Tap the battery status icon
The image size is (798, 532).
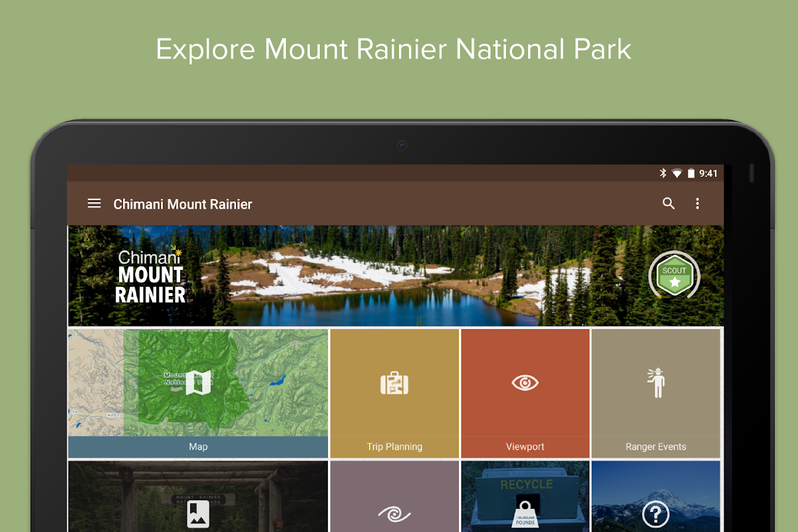pos(691,174)
